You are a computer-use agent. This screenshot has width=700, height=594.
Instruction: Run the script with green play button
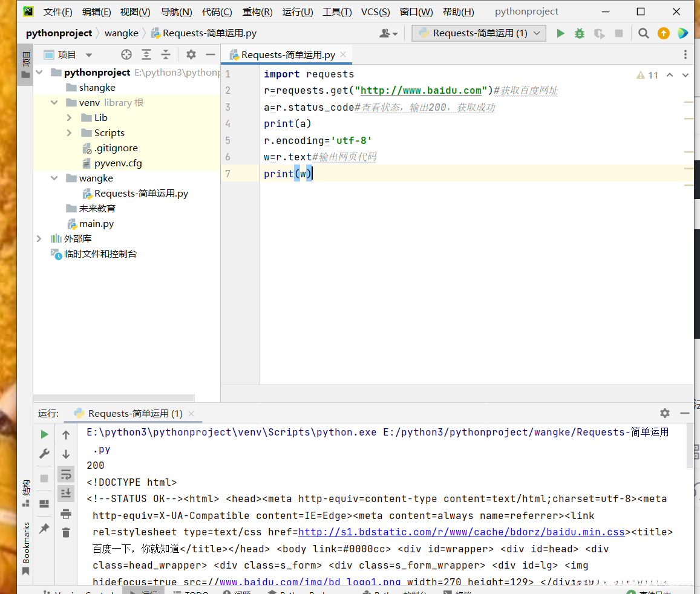coord(560,33)
